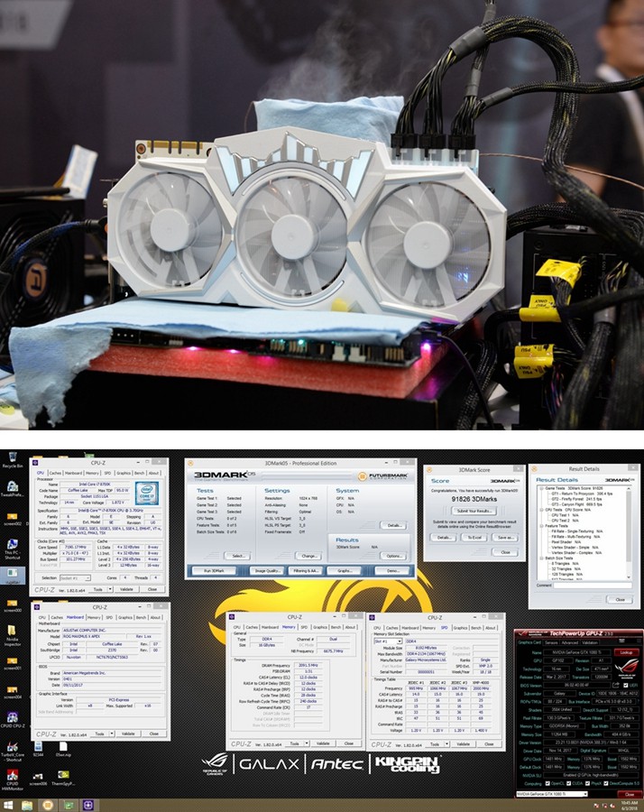644x812 pixels.
Task: Open Slot #1 dropdown in SPD window
Action: point(388,641)
